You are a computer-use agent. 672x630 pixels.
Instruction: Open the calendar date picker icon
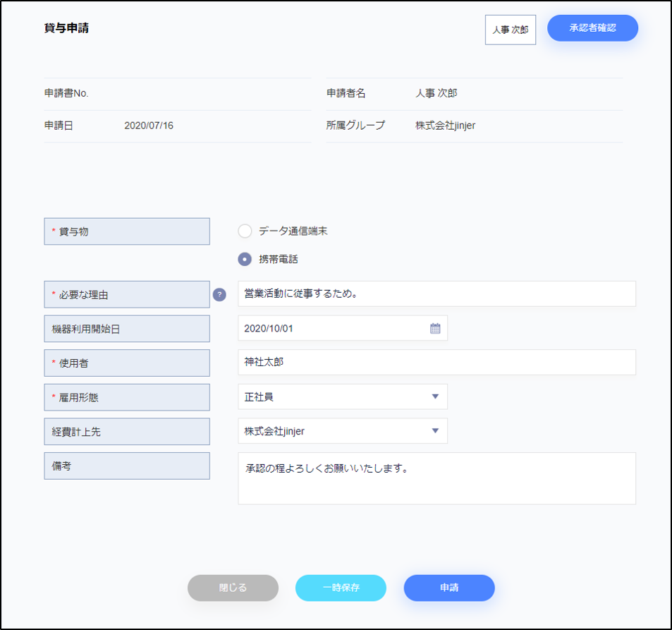click(x=435, y=328)
